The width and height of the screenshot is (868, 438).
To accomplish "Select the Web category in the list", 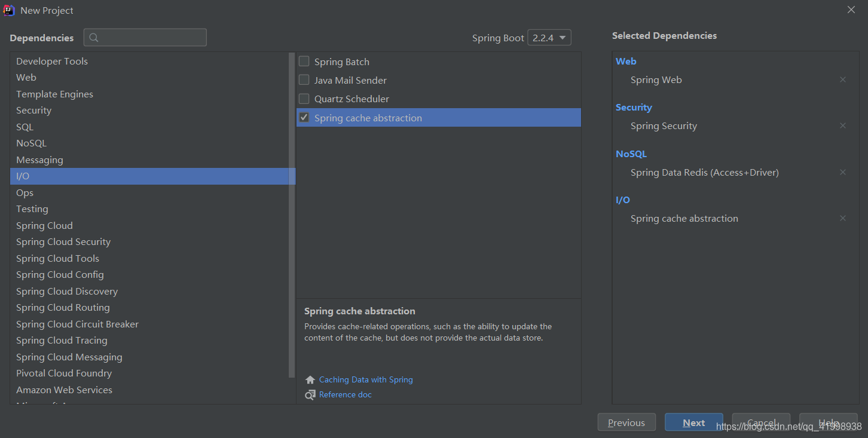I will click(149, 77).
